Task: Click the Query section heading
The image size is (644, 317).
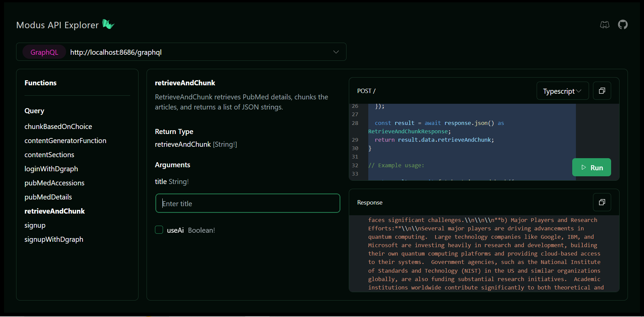Action: 34,111
